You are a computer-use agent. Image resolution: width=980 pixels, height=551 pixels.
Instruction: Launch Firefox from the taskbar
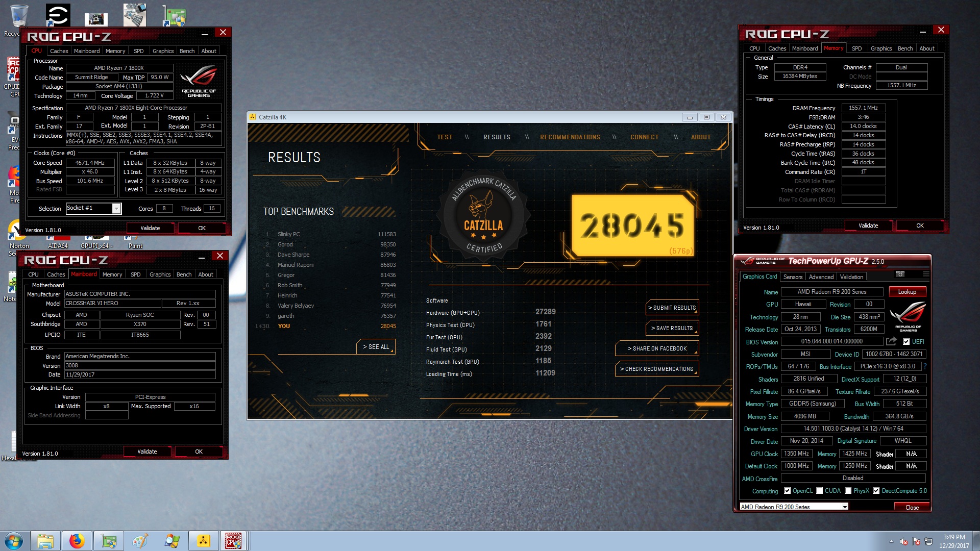(77, 541)
